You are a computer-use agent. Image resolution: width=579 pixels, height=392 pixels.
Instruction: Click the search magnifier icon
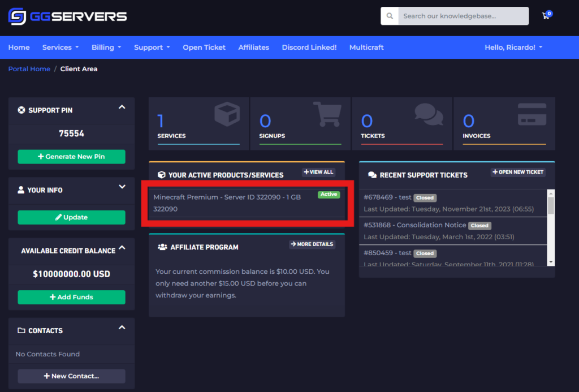click(390, 16)
